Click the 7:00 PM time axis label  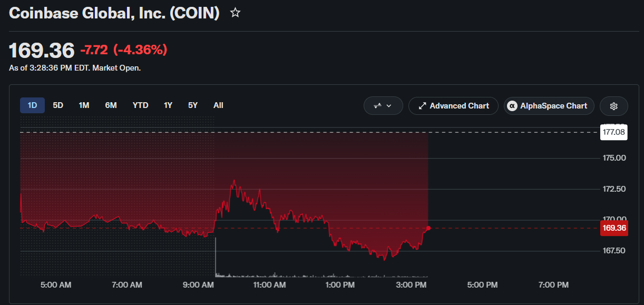(x=554, y=285)
